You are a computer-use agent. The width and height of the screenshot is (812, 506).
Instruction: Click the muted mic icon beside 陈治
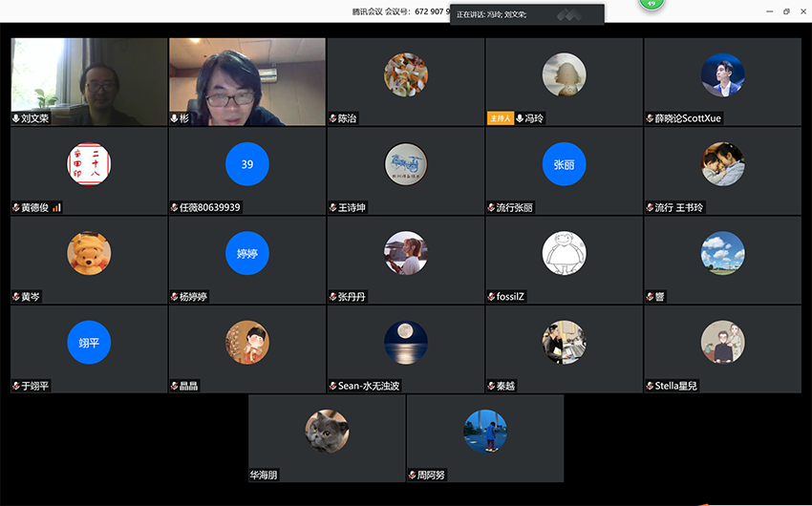pyautogui.click(x=331, y=118)
